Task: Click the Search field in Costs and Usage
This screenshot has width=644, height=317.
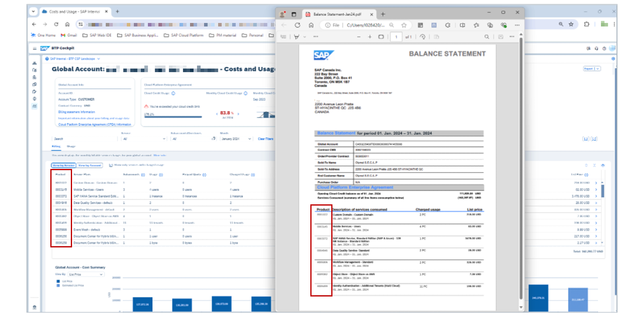Action: (x=85, y=139)
